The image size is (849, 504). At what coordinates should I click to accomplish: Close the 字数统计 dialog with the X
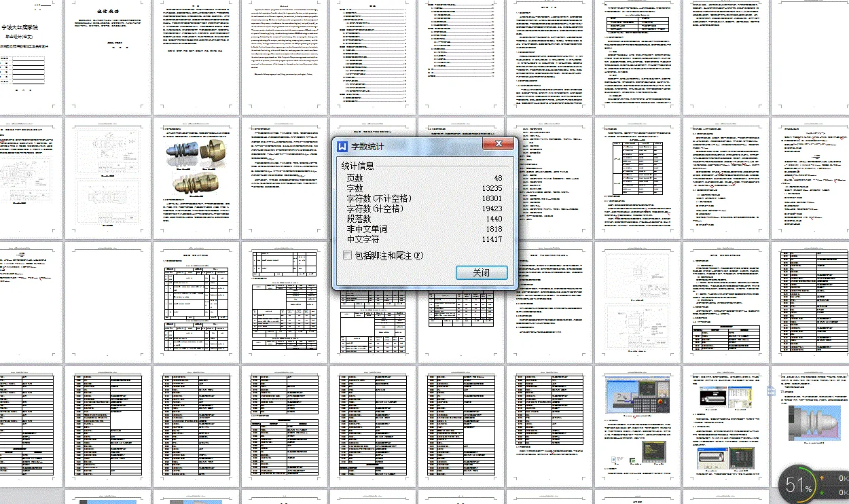499,143
